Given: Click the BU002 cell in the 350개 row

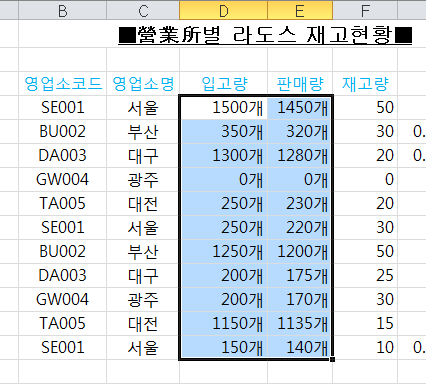Looking at the screenshot, I should click(62, 131).
